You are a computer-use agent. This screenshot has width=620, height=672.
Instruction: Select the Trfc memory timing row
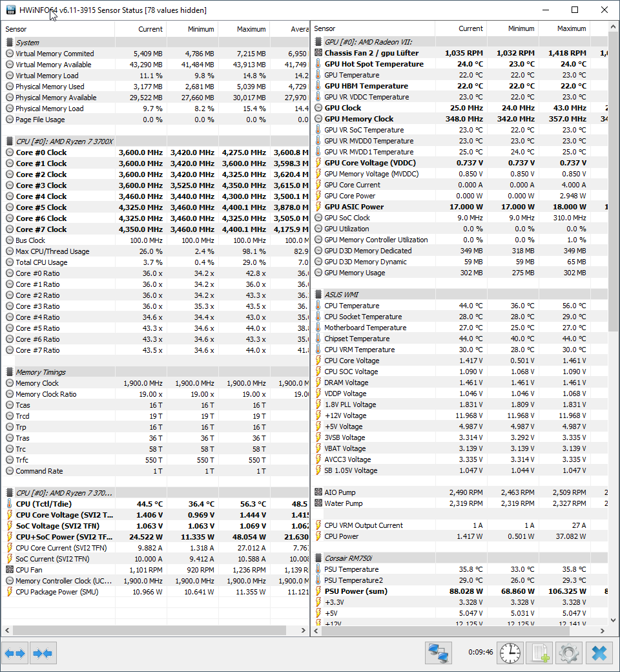point(155,460)
